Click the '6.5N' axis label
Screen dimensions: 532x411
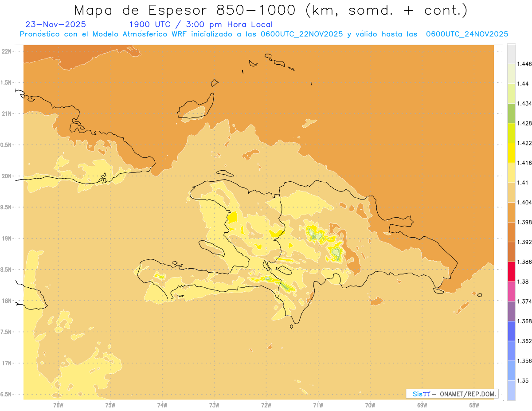[7, 395]
